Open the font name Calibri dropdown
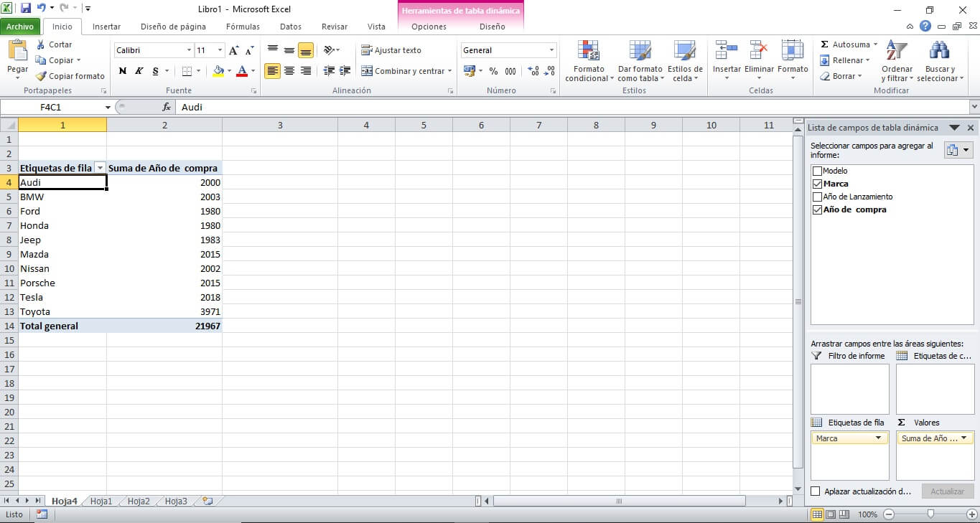Screen dimensions: 980x523 coord(190,50)
